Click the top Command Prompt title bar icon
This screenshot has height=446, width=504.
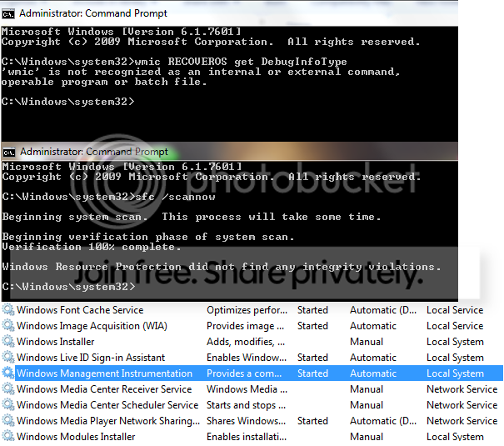pos(8,14)
